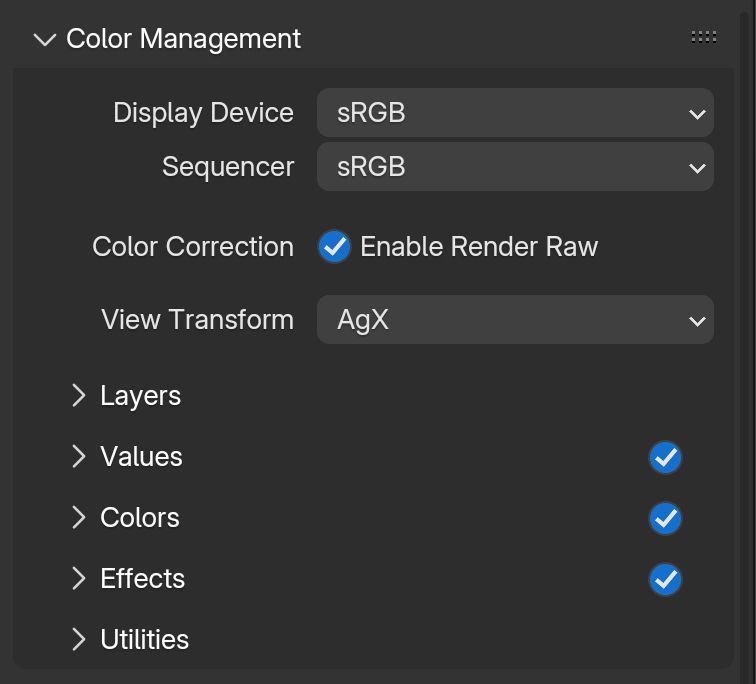
Task: Toggle the Effects section checkbox
Action: (665, 580)
